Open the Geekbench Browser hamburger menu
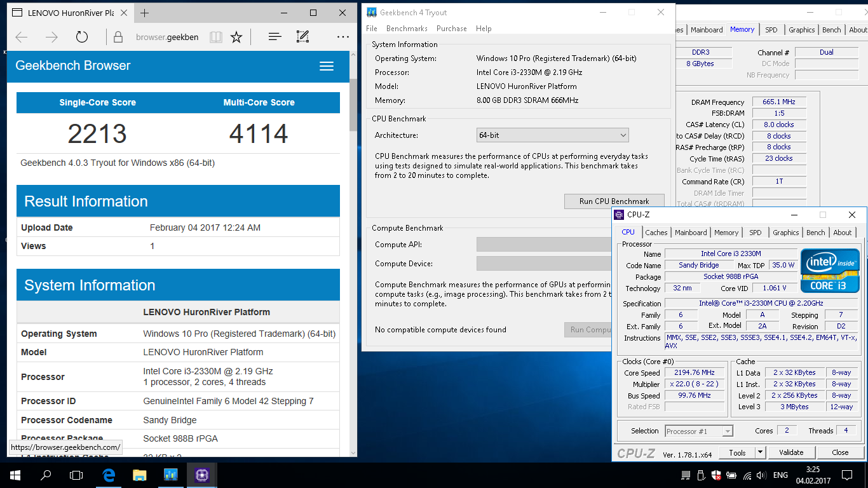This screenshot has width=868, height=488. point(327,66)
